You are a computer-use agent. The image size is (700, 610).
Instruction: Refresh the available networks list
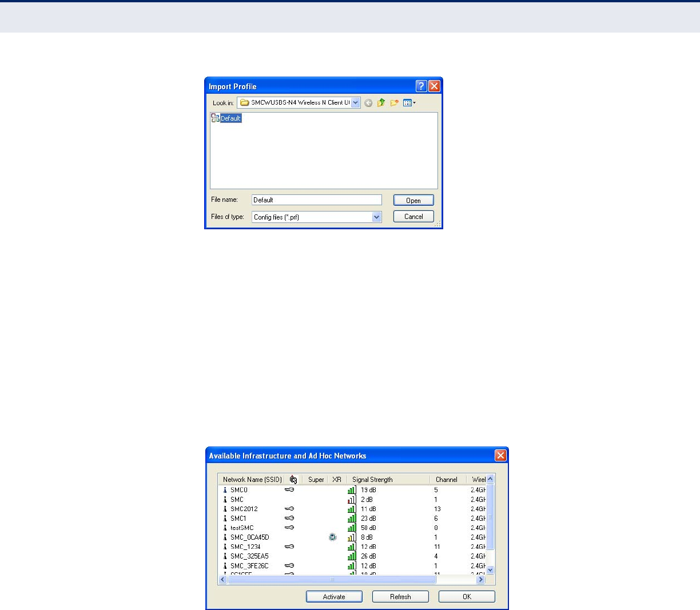point(400,596)
